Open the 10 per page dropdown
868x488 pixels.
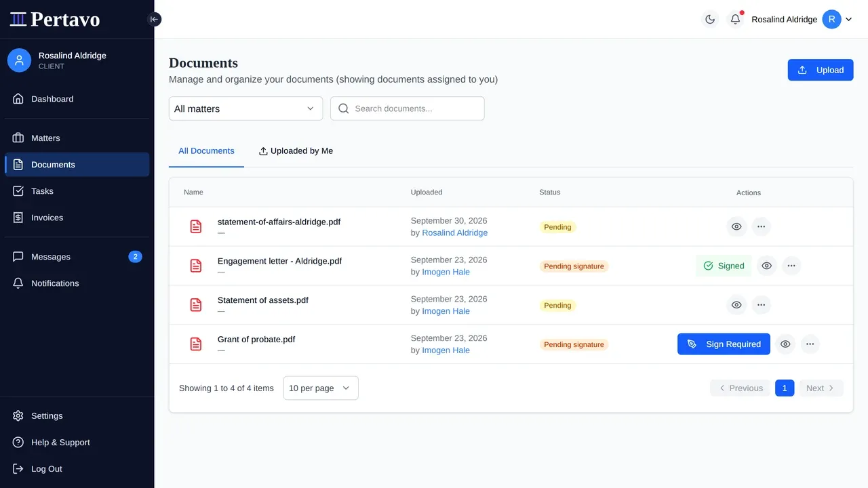tap(321, 388)
